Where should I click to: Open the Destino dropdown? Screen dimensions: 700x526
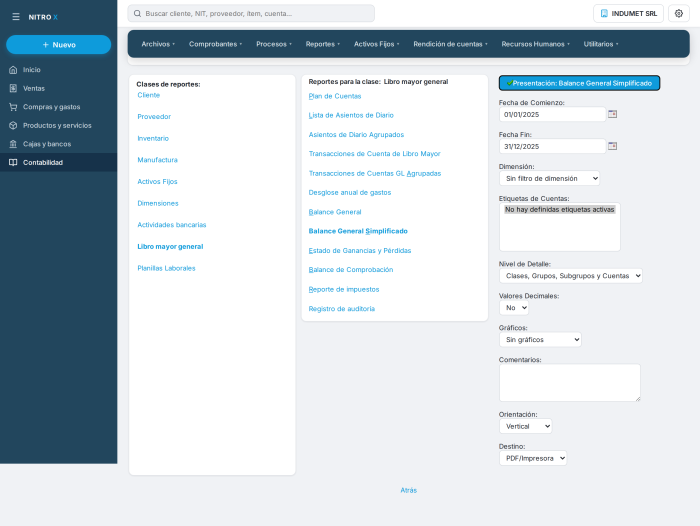[x=533, y=458]
